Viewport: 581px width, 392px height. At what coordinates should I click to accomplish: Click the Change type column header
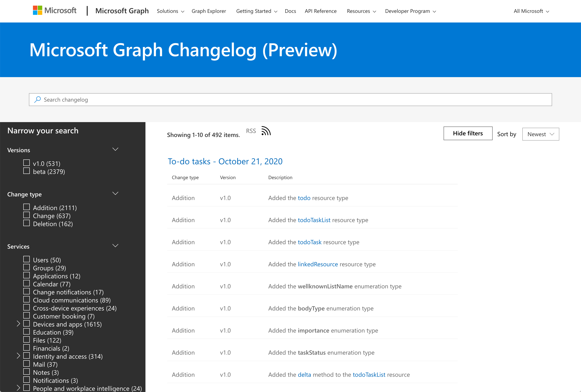[185, 177]
